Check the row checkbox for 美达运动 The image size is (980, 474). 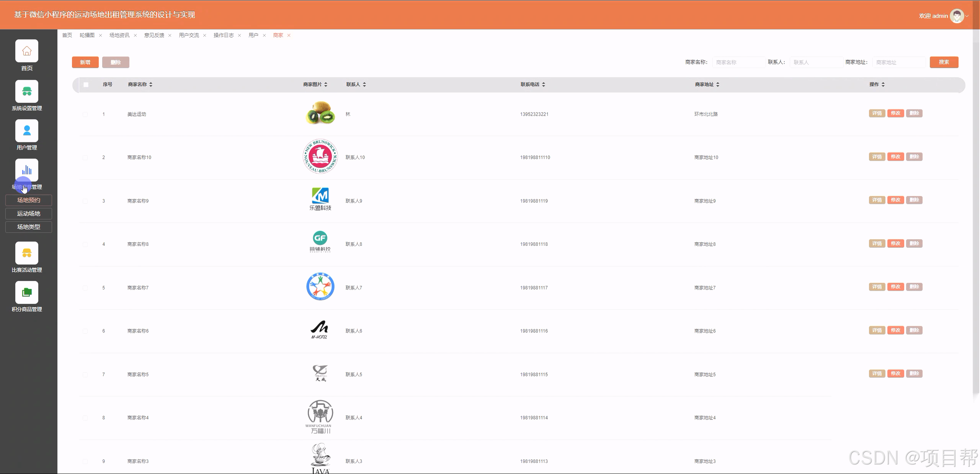coord(85,114)
